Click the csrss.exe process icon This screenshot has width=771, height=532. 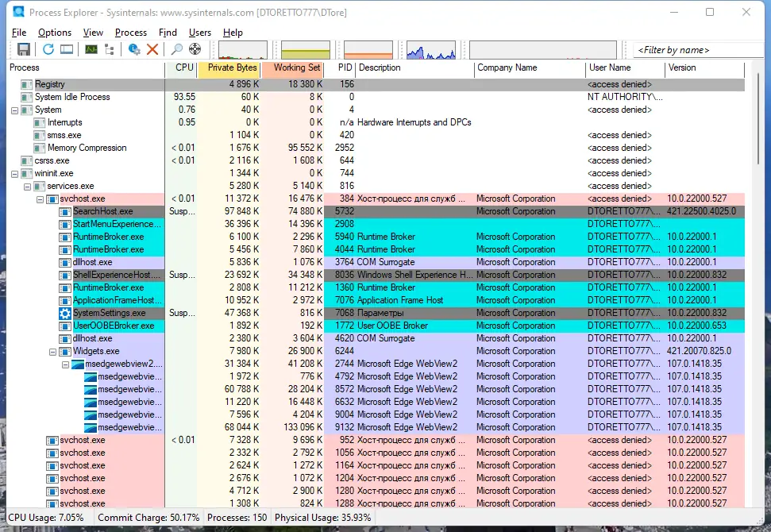[x=26, y=160]
